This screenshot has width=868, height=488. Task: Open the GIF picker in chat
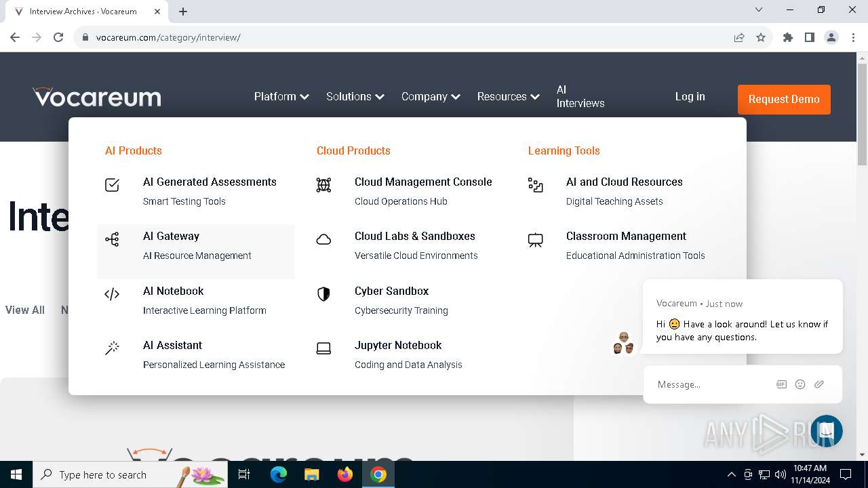(x=781, y=384)
